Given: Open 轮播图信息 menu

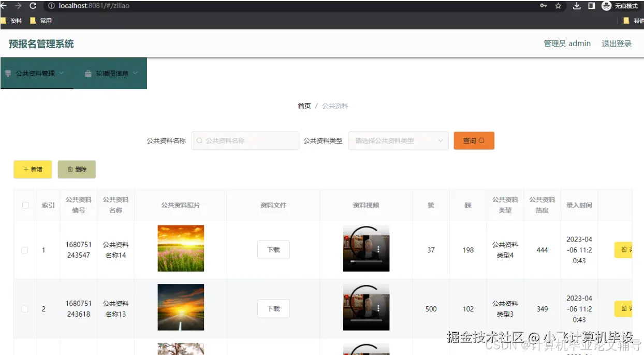Looking at the screenshot, I should point(111,73).
